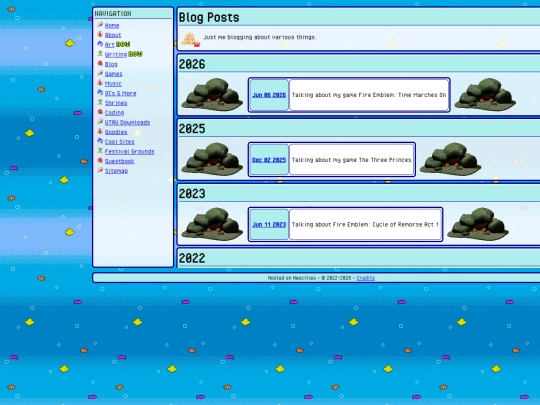Click 'Talking about Fire Emblem: Cycle of Remorse Act 1'
Screen dimensions: 540x405
tap(365, 225)
